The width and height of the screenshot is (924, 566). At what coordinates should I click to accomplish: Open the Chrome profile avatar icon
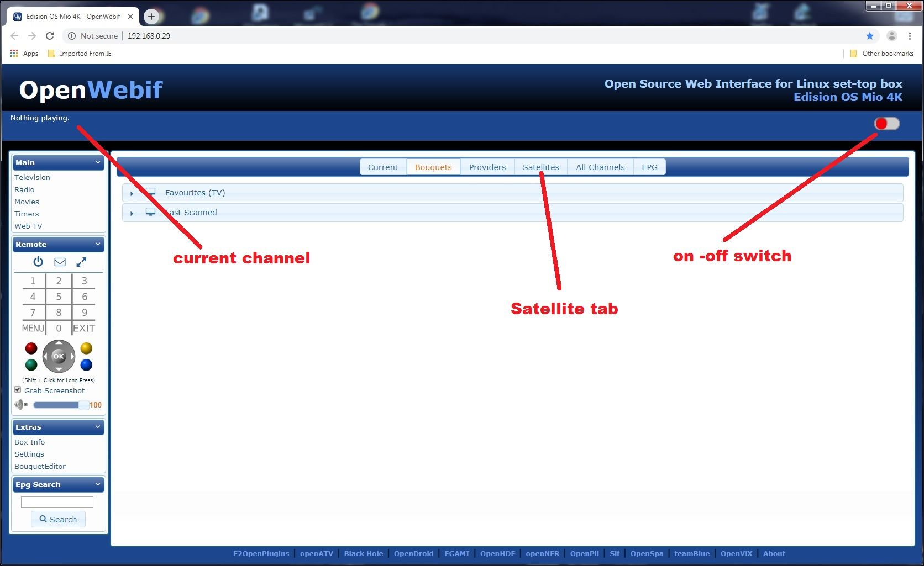pyautogui.click(x=892, y=36)
